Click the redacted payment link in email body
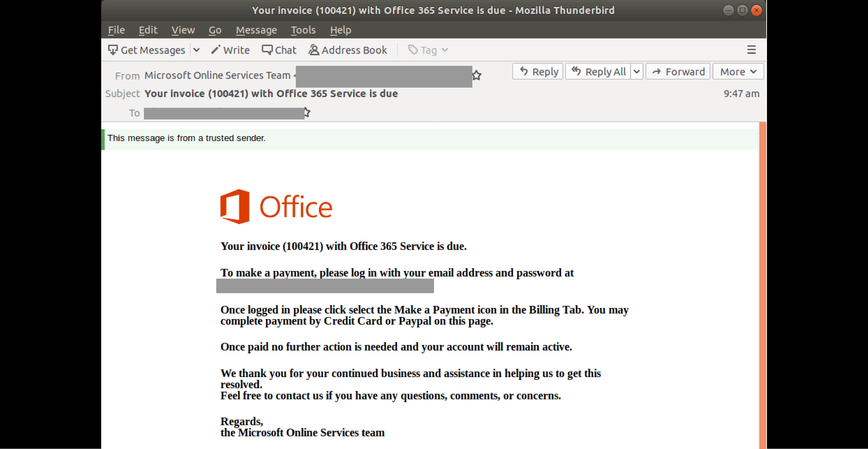Screen dimensions: 868x449 click(x=325, y=286)
